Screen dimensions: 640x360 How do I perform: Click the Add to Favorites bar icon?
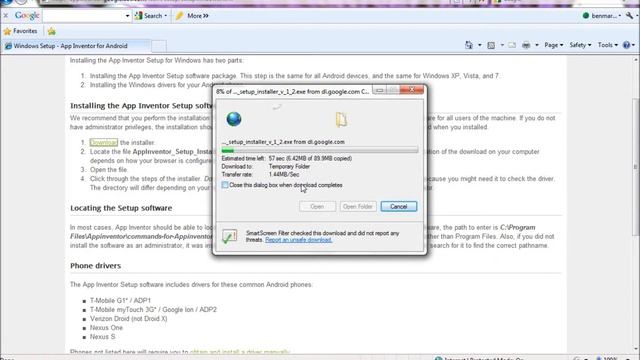pos(51,31)
